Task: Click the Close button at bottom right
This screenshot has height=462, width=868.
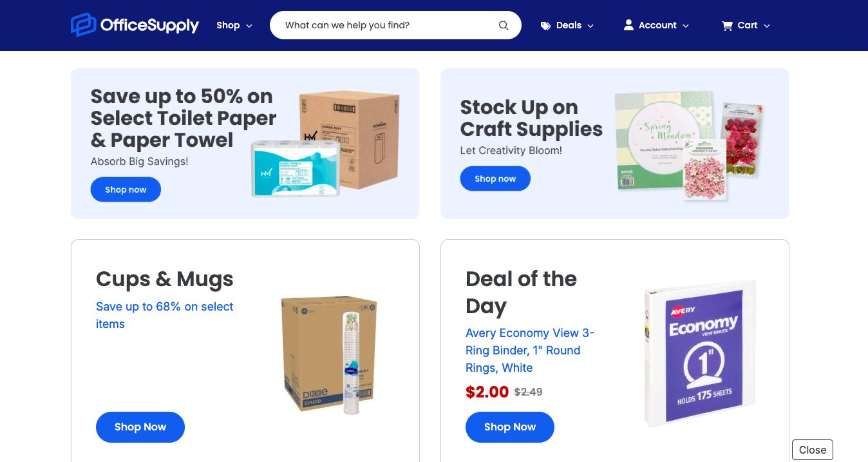Action: coord(813,450)
